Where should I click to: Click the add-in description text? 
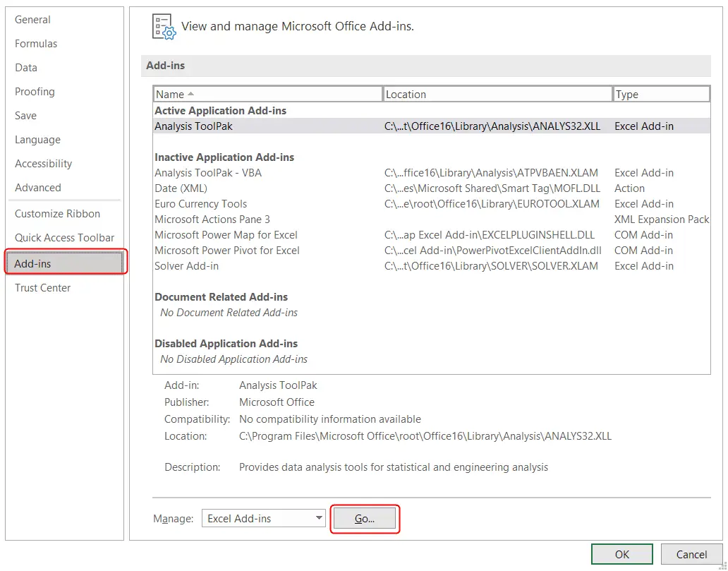point(393,467)
